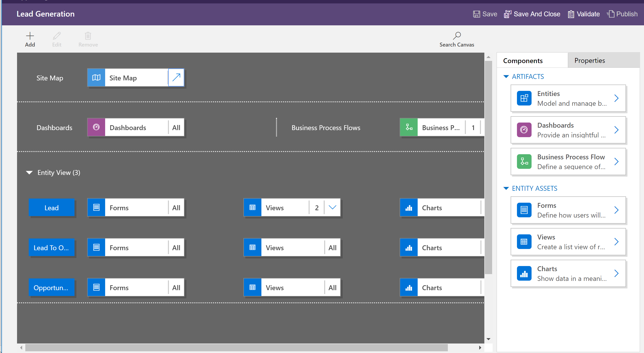
Task: Expand Entities component chevron
Action: [616, 98]
